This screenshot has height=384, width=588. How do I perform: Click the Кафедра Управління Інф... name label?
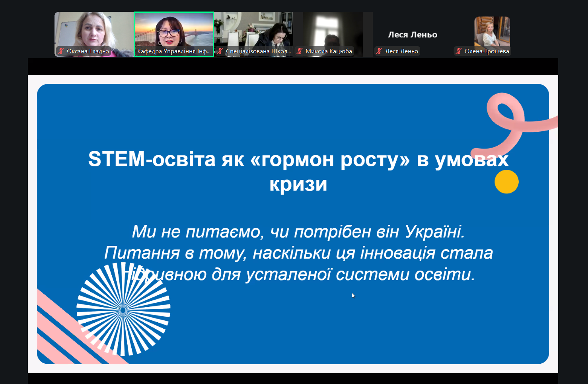(174, 51)
